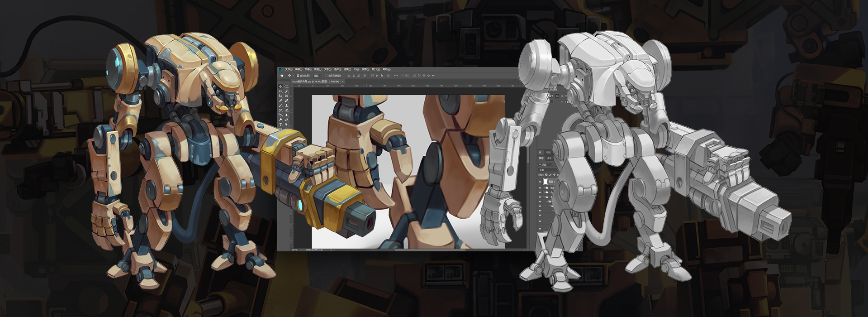Select the Crop tool
This screenshot has height=317, width=868.
280,96
